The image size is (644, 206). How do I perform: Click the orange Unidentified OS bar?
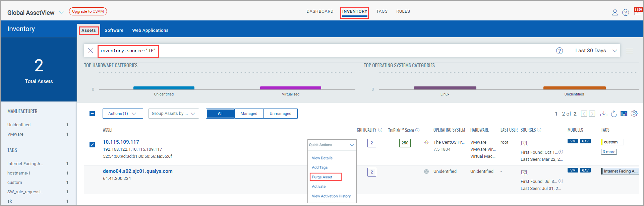coord(574,88)
